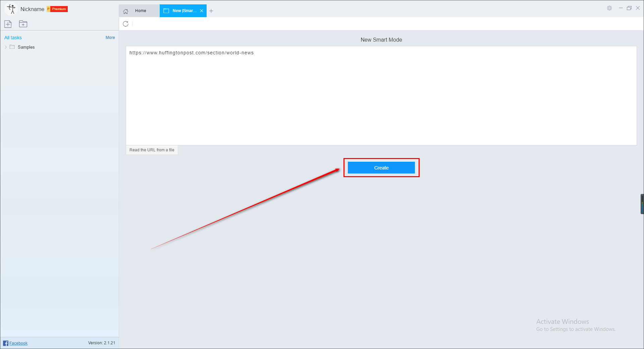Click the refresh icon below tabs

click(126, 24)
